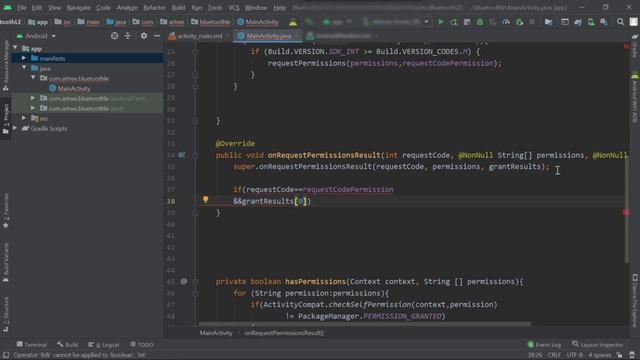Click override gutter icon at line 34

(181, 155)
